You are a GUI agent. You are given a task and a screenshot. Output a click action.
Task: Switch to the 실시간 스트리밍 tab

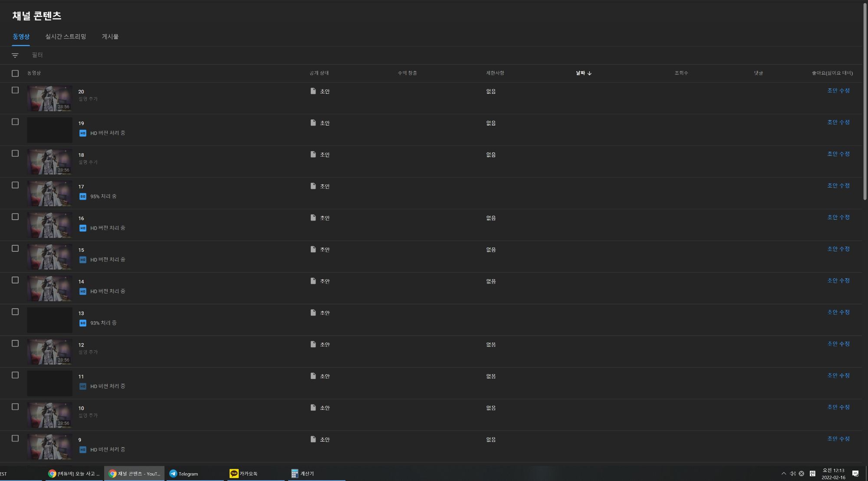pyautogui.click(x=66, y=36)
